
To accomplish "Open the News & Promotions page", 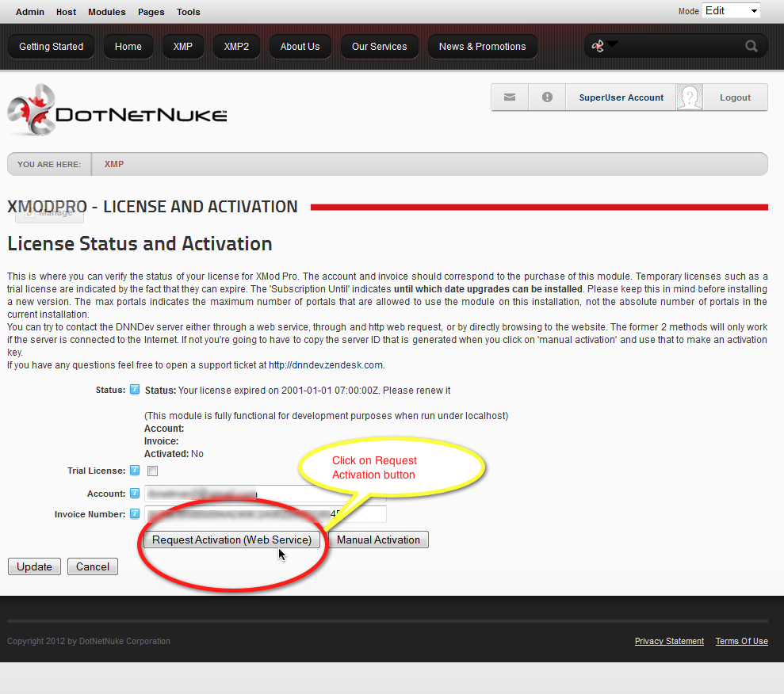I will [x=482, y=47].
